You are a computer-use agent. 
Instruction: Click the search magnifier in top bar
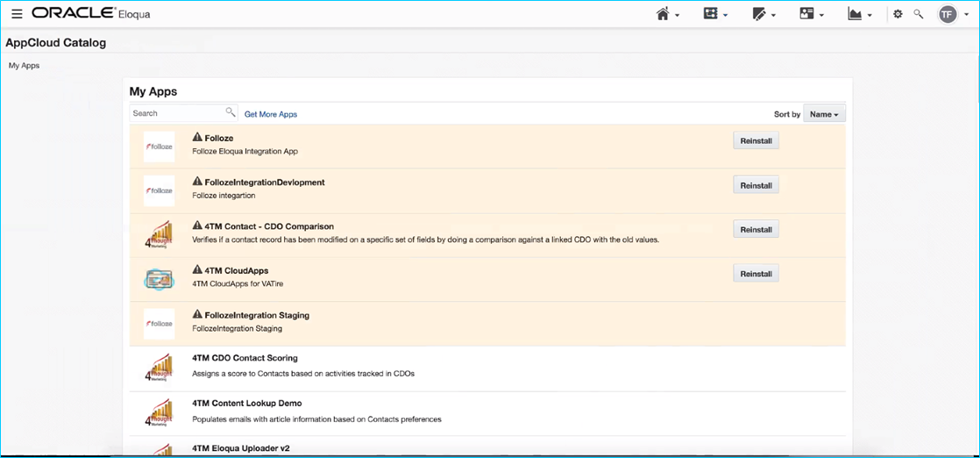[x=919, y=14]
